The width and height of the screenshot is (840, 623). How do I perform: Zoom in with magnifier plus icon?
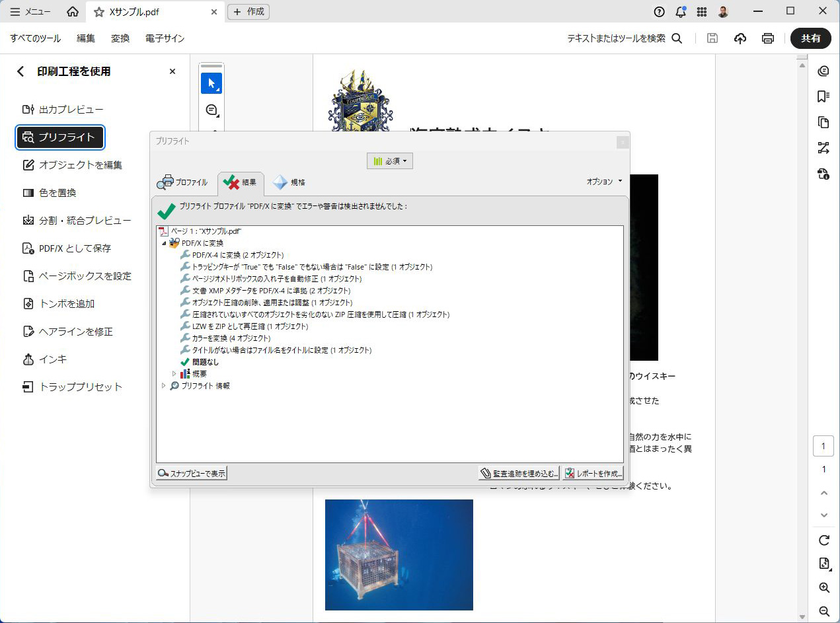pos(823,588)
